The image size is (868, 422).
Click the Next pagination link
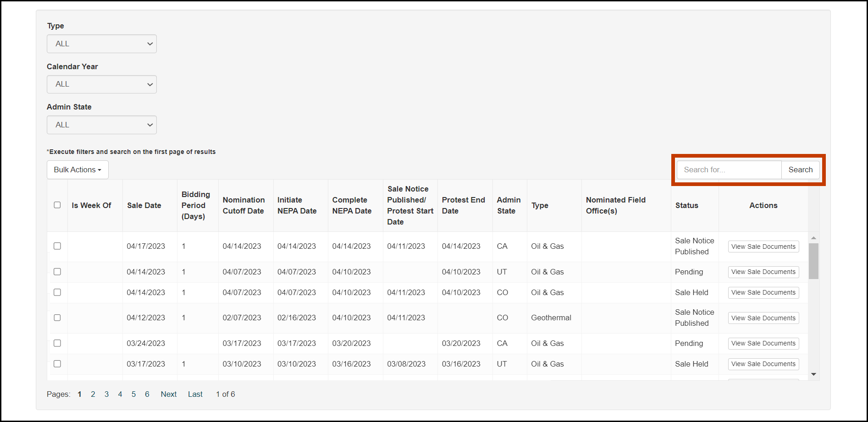pos(168,394)
